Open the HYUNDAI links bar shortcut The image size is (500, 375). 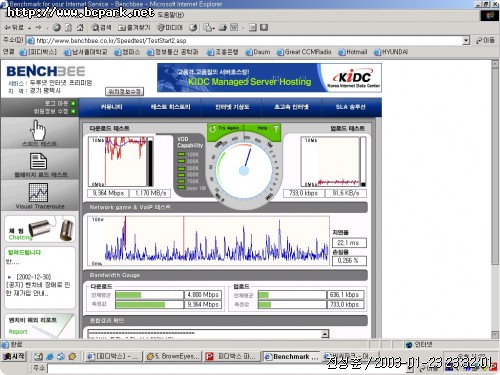(391, 52)
